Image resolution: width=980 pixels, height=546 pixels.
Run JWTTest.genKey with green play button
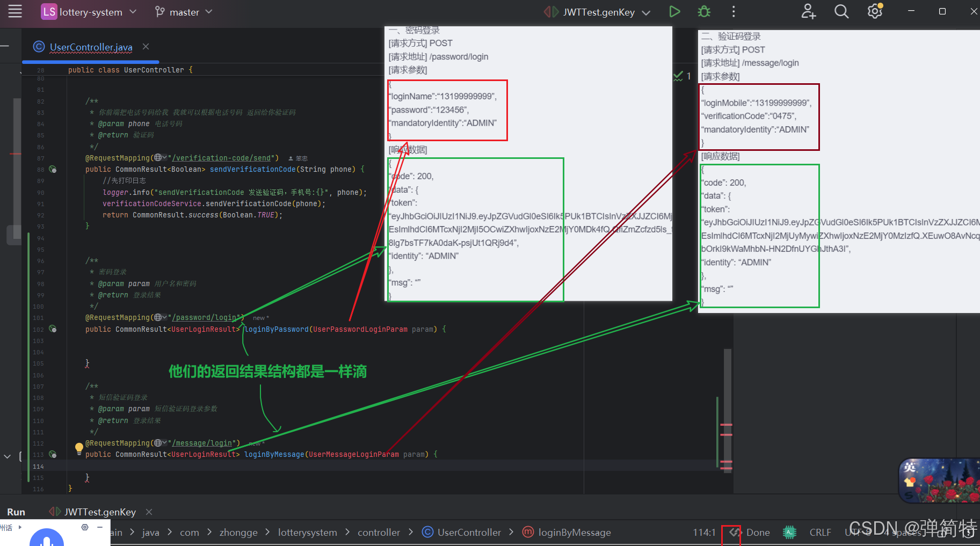tap(674, 11)
